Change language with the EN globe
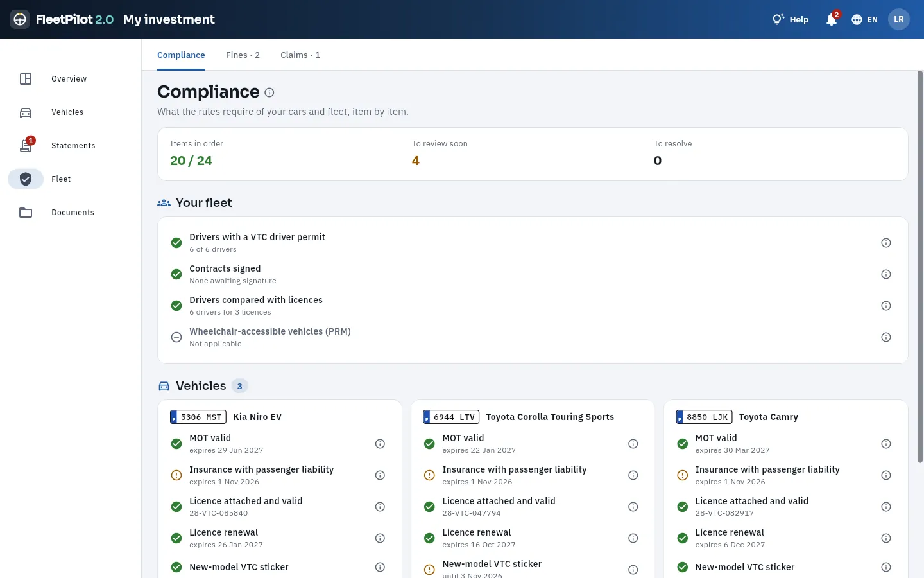Screen dimensions: 924x578 pos(864,19)
